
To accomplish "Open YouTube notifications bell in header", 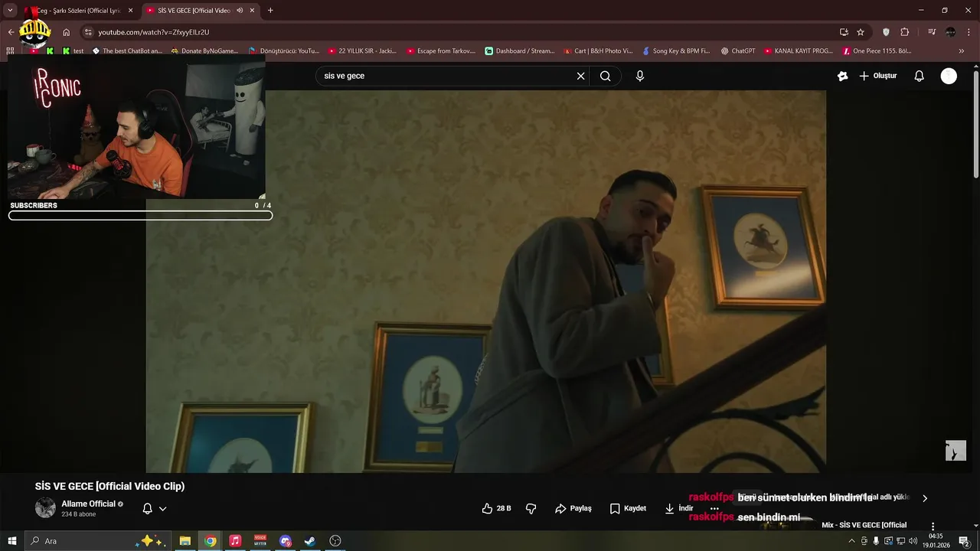I will point(919,76).
